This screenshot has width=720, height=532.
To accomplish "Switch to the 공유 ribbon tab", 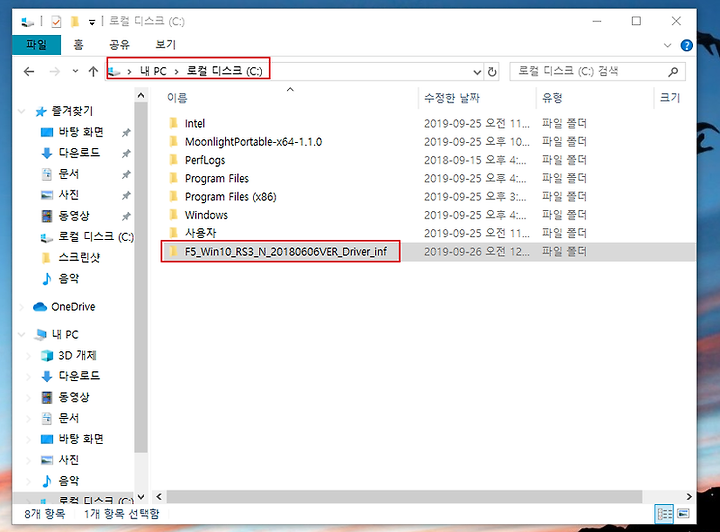I will 119,45.
